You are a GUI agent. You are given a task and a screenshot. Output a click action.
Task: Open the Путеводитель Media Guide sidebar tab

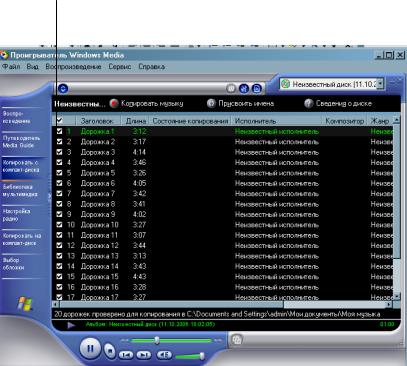click(21, 142)
